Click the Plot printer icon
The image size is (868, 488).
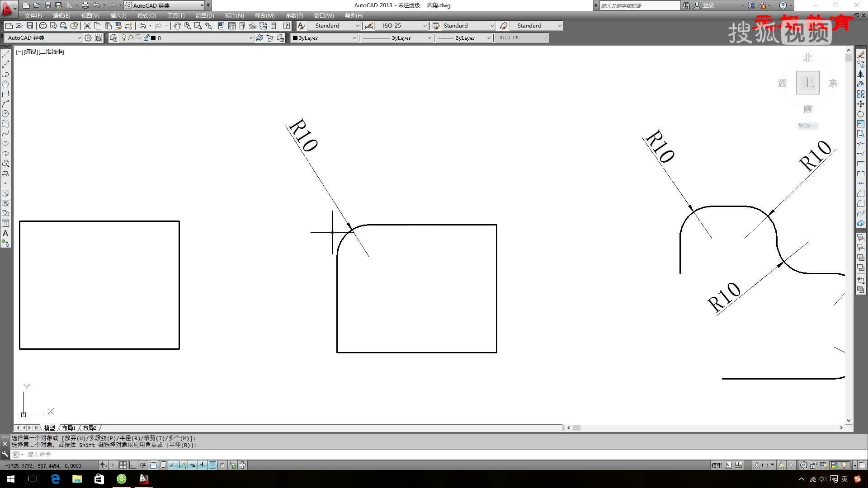42,26
